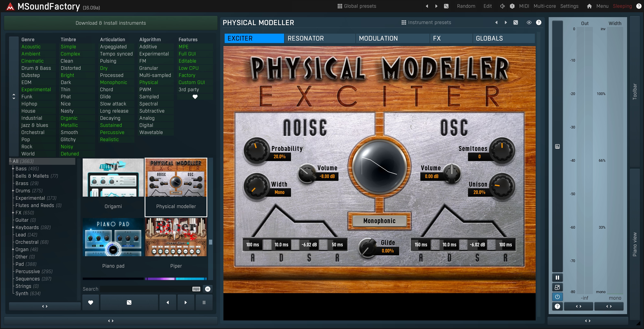The width and height of the screenshot is (644, 329).
Task: Select previous instrument preset arrow
Action: point(497,22)
